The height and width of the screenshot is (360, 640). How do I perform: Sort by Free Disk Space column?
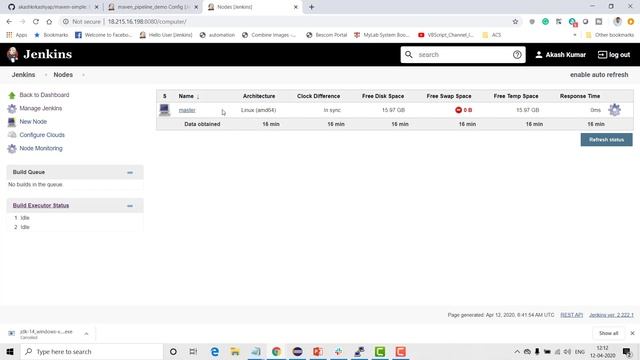383,96
